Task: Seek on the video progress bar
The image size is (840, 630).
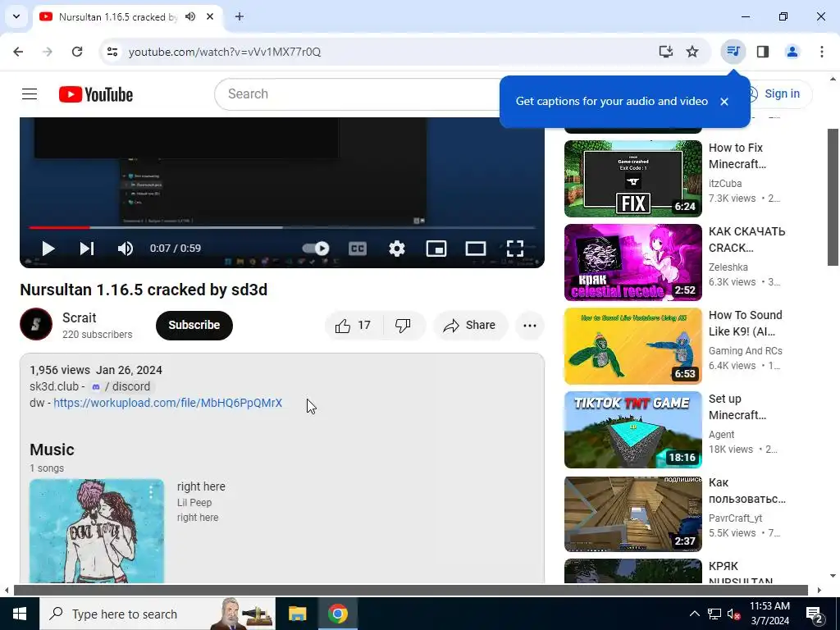Action: point(282,228)
